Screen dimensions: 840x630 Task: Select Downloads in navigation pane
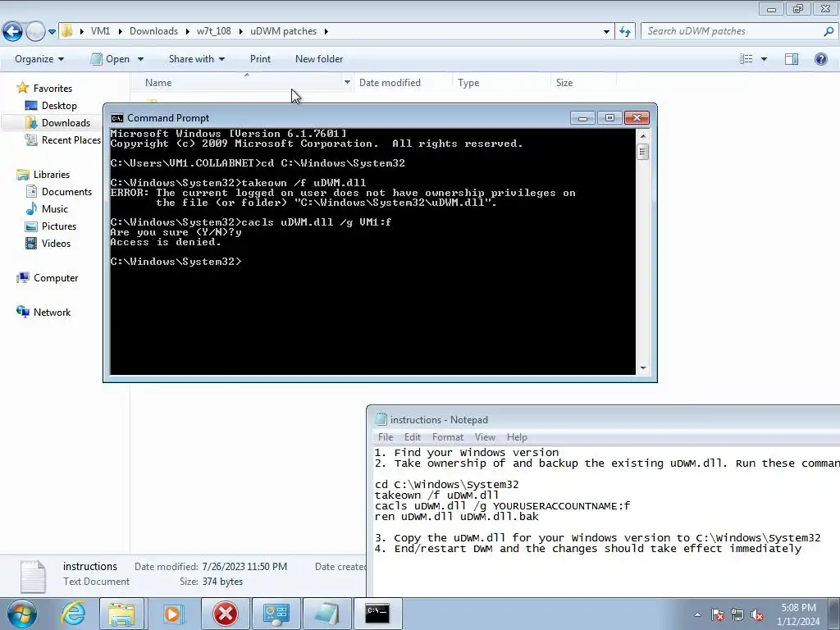tap(66, 123)
